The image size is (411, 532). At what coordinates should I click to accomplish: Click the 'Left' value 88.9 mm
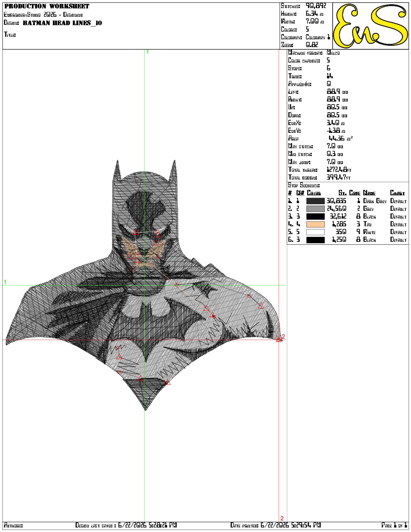(x=337, y=92)
